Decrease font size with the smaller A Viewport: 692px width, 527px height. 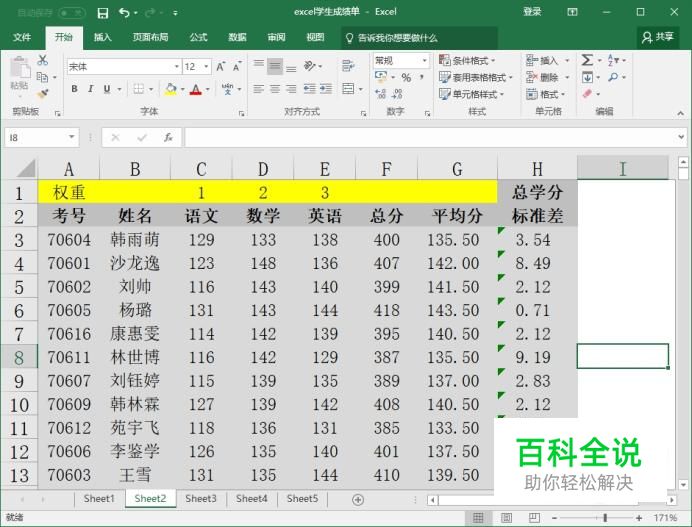coord(237,67)
